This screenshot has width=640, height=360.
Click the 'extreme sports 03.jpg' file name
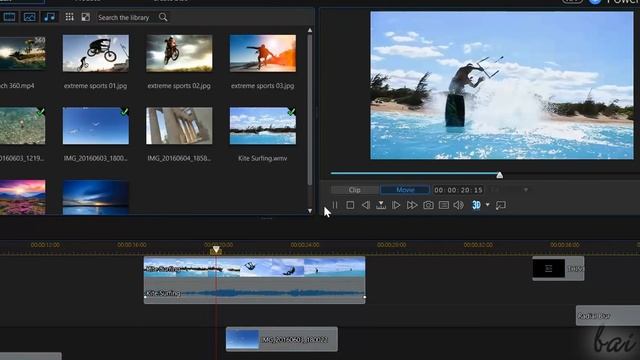(x=262, y=86)
